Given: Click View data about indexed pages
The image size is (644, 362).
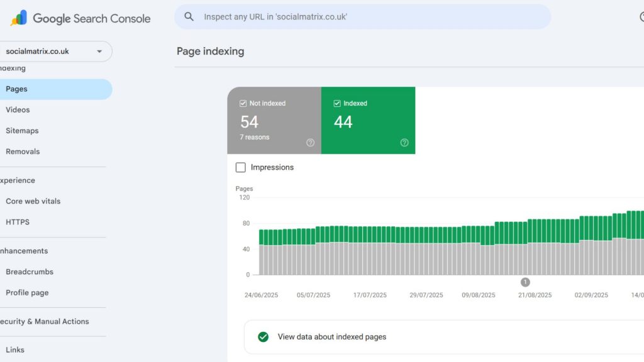Looking at the screenshot, I should click(x=331, y=337).
